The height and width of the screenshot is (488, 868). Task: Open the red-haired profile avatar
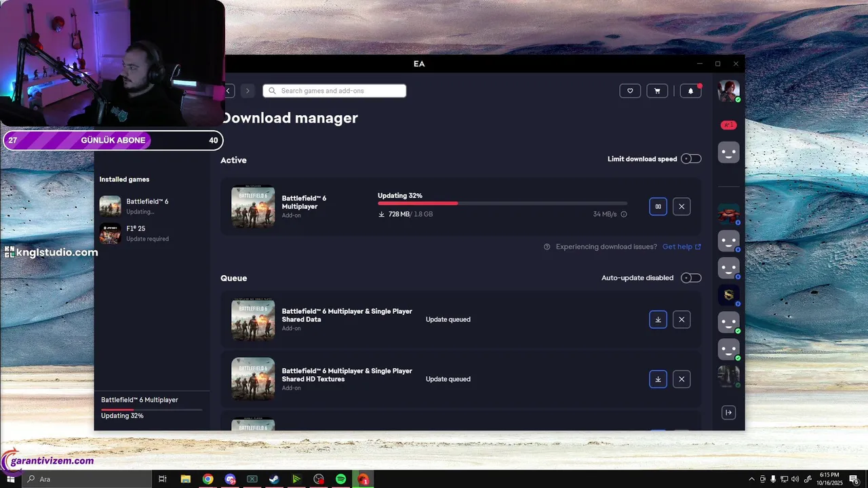728,91
